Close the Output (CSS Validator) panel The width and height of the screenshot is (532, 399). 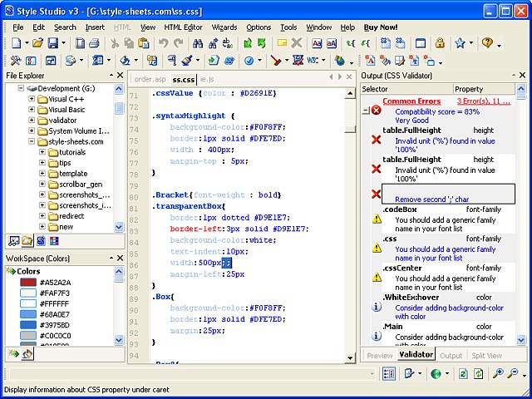click(x=523, y=76)
